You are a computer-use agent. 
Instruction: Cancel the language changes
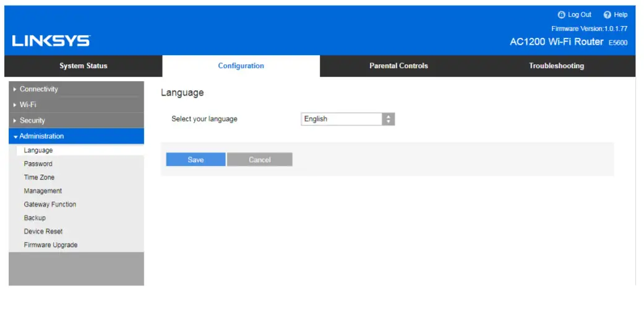click(260, 160)
